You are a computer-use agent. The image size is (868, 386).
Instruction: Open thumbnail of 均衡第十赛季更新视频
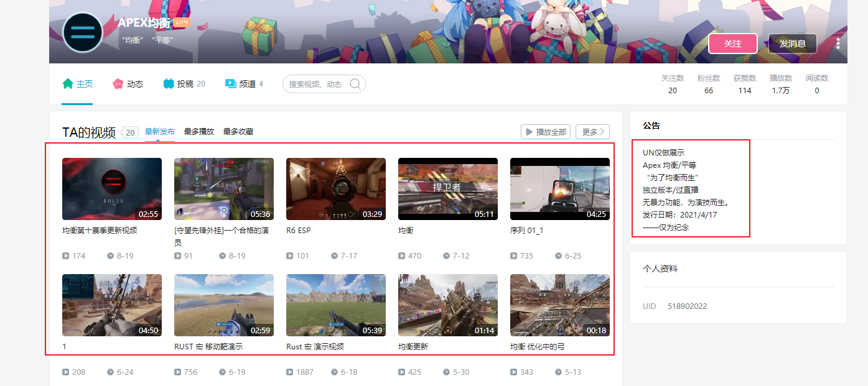tap(112, 189)
